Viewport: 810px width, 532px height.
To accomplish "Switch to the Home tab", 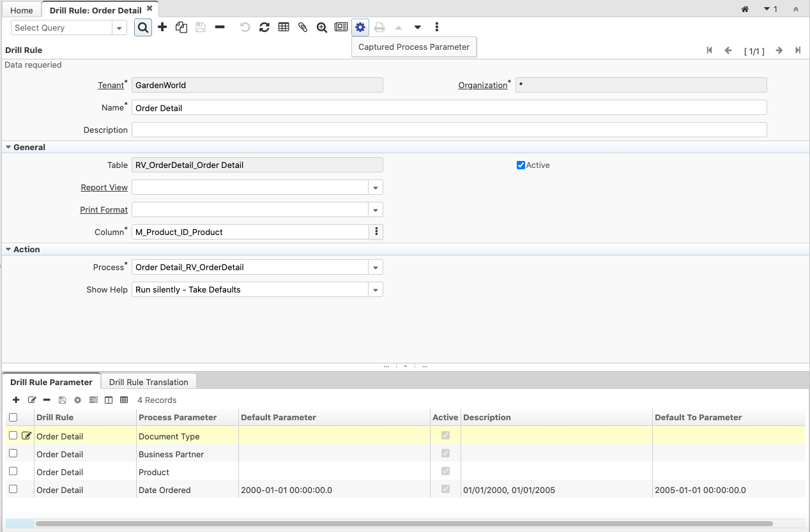I will tap(22, 10).
